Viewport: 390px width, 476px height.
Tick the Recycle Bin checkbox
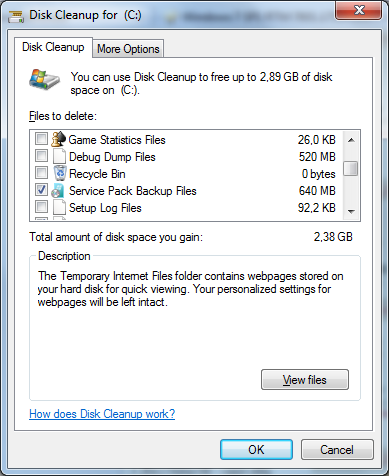coord(41,172)
